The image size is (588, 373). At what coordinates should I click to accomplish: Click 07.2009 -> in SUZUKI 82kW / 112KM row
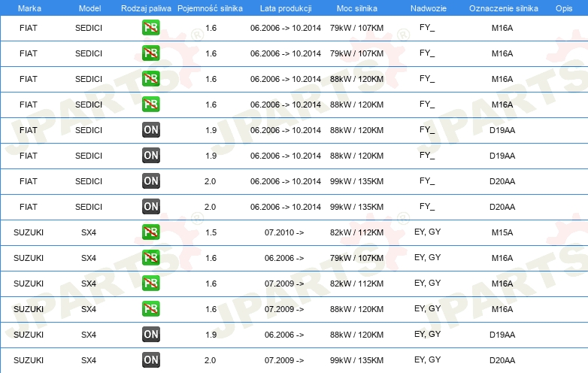(x=284, y=284)
